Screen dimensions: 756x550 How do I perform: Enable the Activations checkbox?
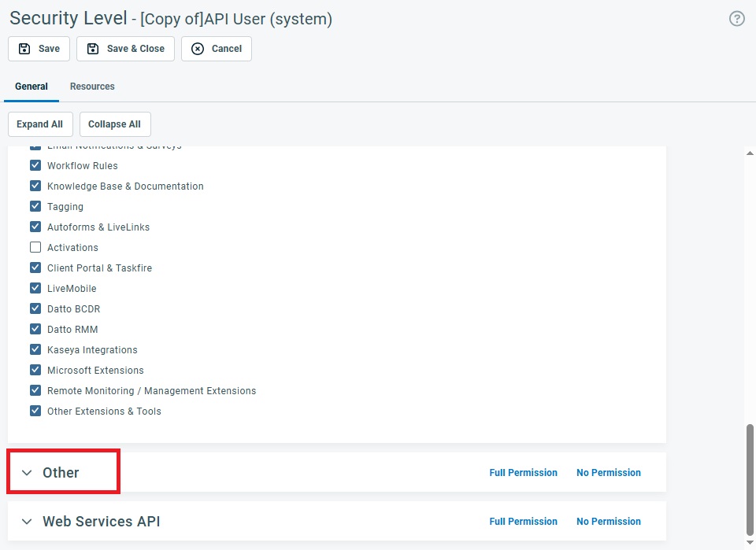(35, 248)
